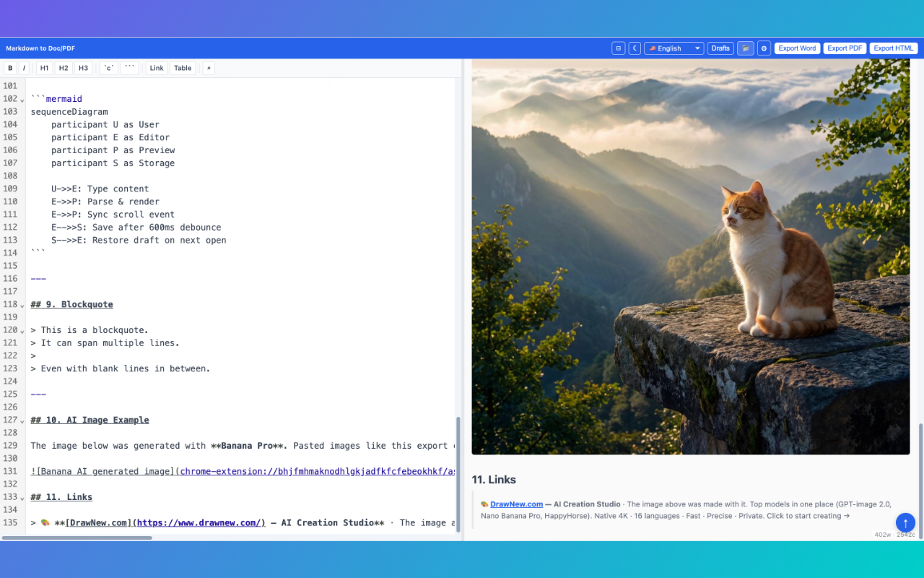Click the 'participant U as User' line

click(x=105, y=125)
